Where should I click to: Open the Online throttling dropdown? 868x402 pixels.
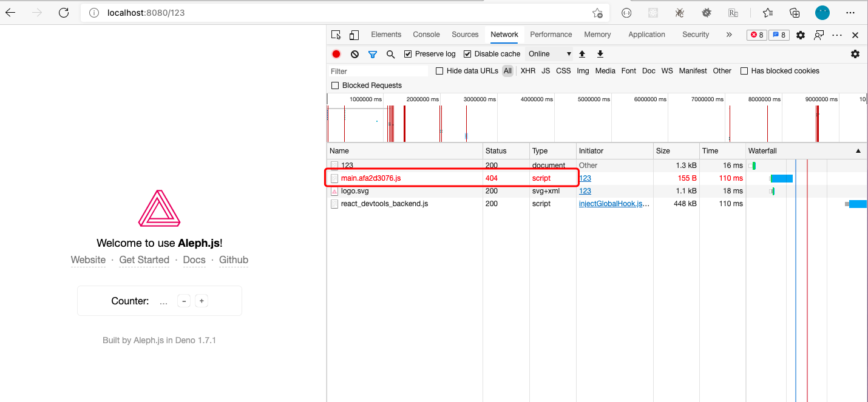point(549,54)
